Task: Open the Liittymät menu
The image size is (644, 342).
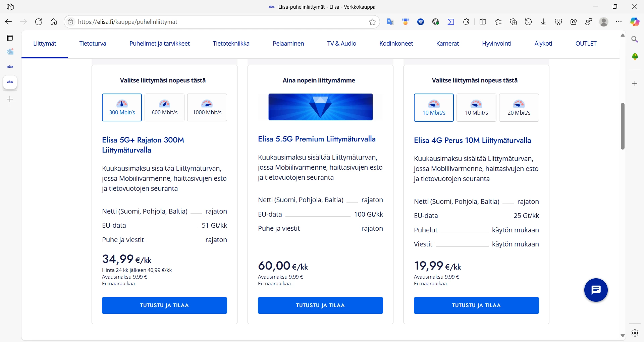Action: coord(45,44)
